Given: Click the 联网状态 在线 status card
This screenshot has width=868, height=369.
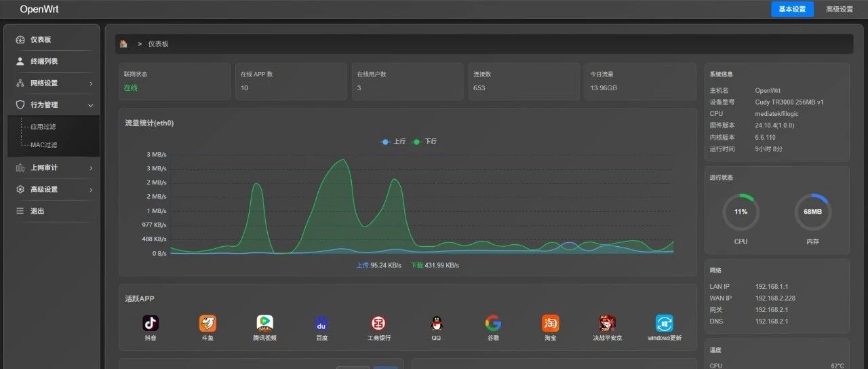Looking at the screenshot, I should [x=174, y=81].
